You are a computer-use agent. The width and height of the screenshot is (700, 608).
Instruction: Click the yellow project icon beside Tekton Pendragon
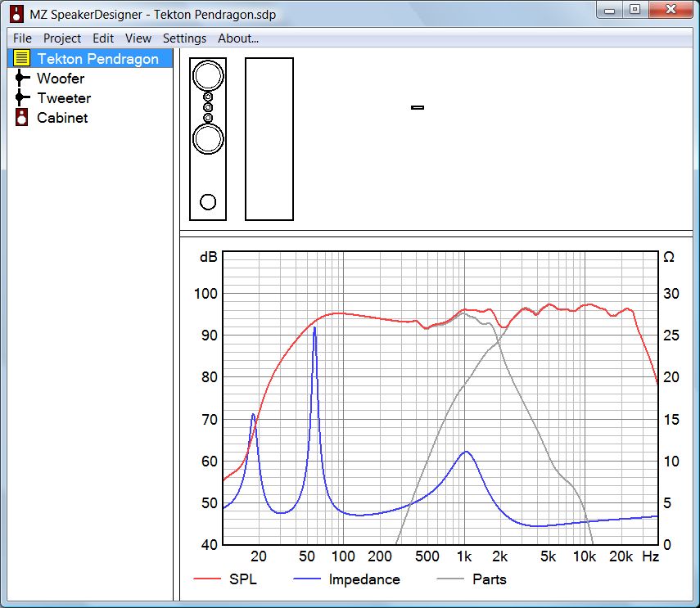click(21, 58)
